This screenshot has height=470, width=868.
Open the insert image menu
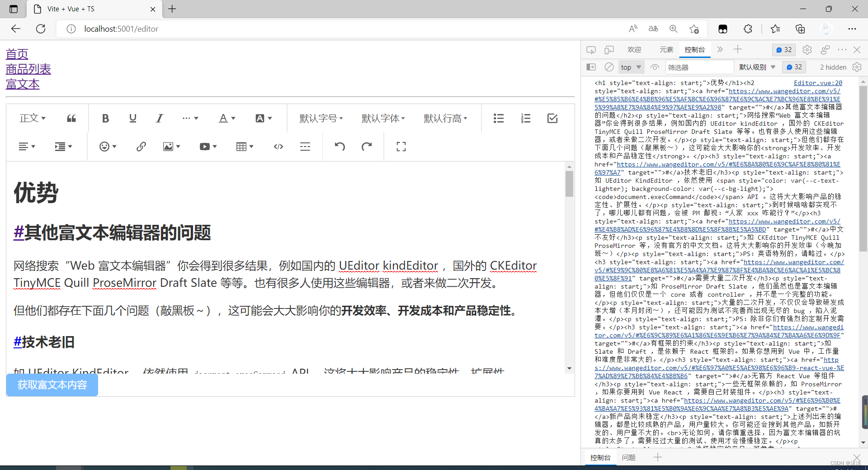click(171, 147)
